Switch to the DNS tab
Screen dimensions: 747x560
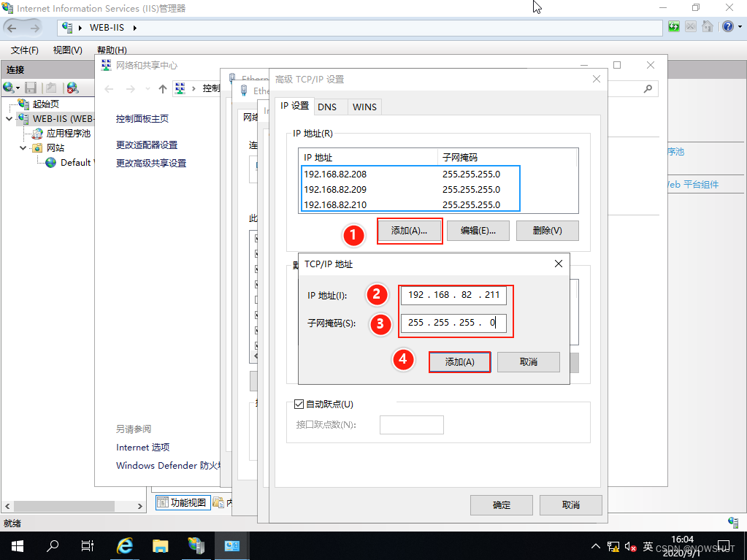pos(329,106)
